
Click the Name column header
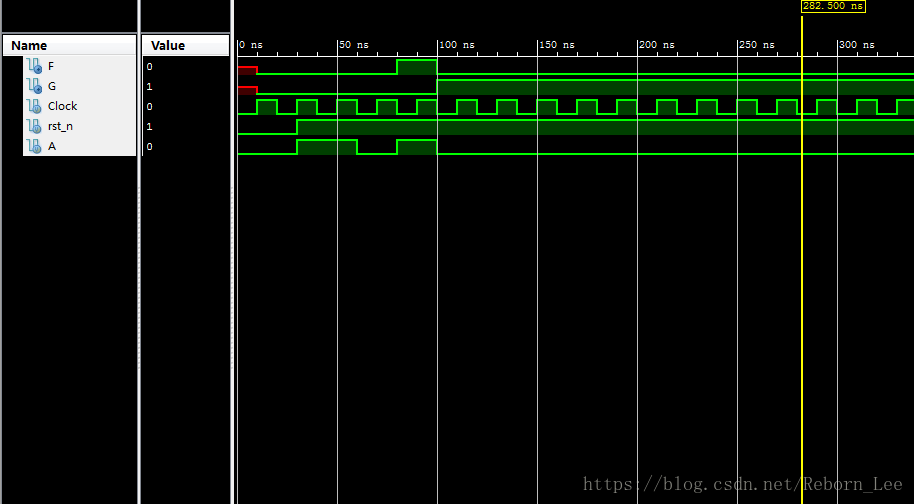(x=69, y=45)
